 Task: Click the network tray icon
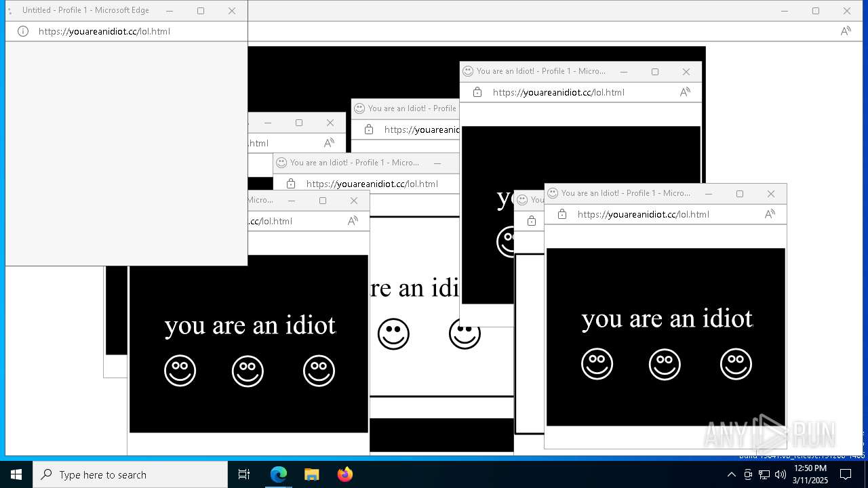pos(764,474)
